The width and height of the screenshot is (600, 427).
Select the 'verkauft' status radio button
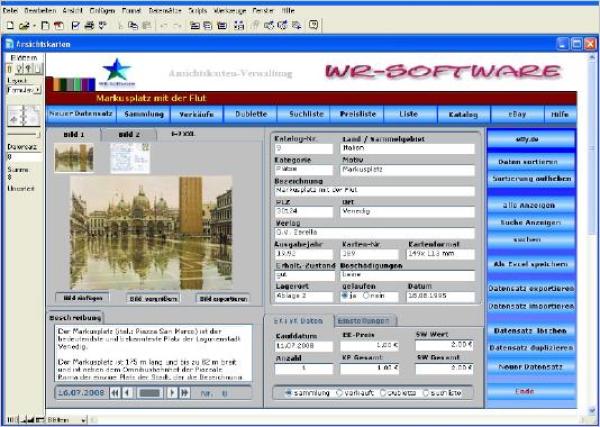pyautogui.click(x=338, y=392)
